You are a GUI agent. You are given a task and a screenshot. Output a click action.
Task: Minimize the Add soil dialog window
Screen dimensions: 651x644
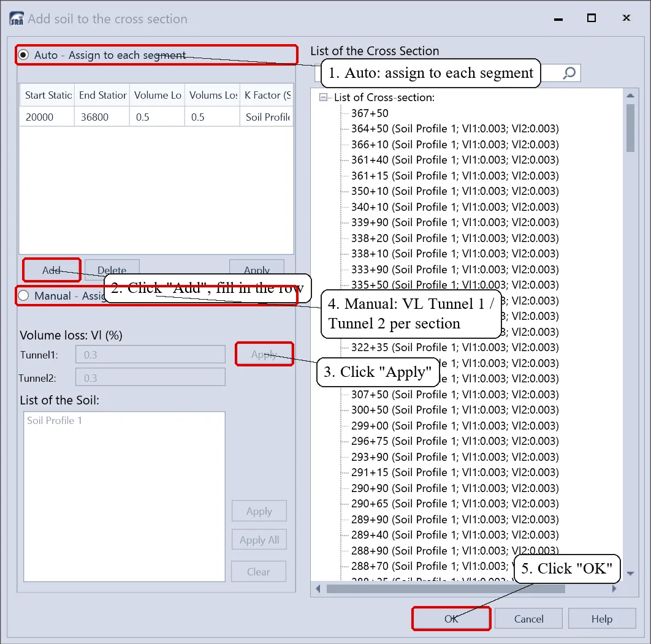(558, 19)
